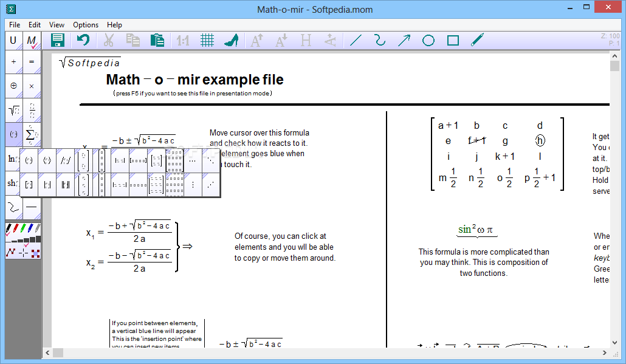The height and width of the screenshot is (364, 626).
Task: Click the sin²ωπ formula
Action: pos(476,230)
